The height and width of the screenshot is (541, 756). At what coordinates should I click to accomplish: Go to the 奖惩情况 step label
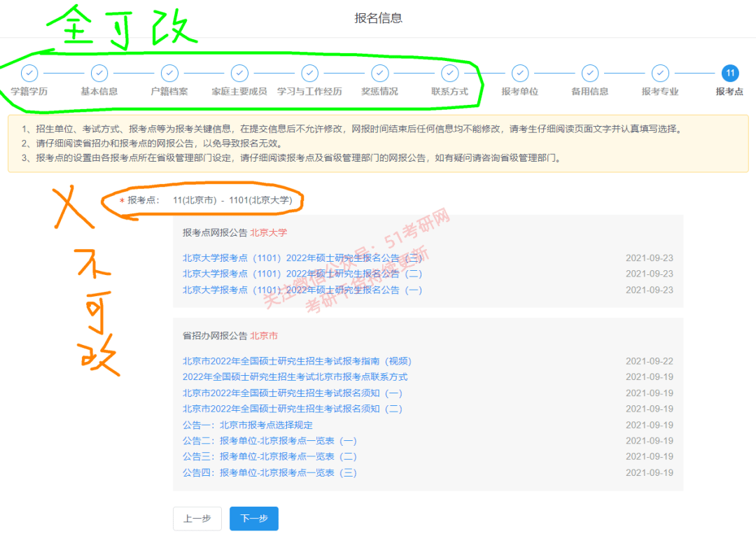pos(380,92)
